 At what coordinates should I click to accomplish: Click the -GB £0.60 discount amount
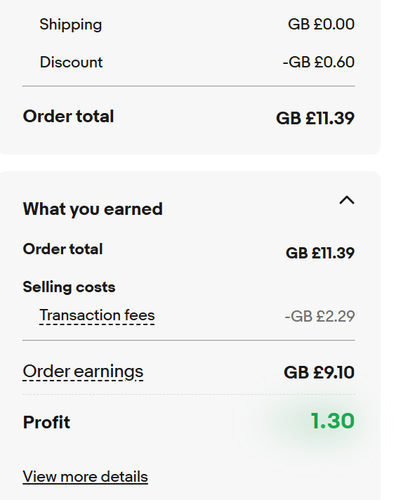(x=318, y=62)
